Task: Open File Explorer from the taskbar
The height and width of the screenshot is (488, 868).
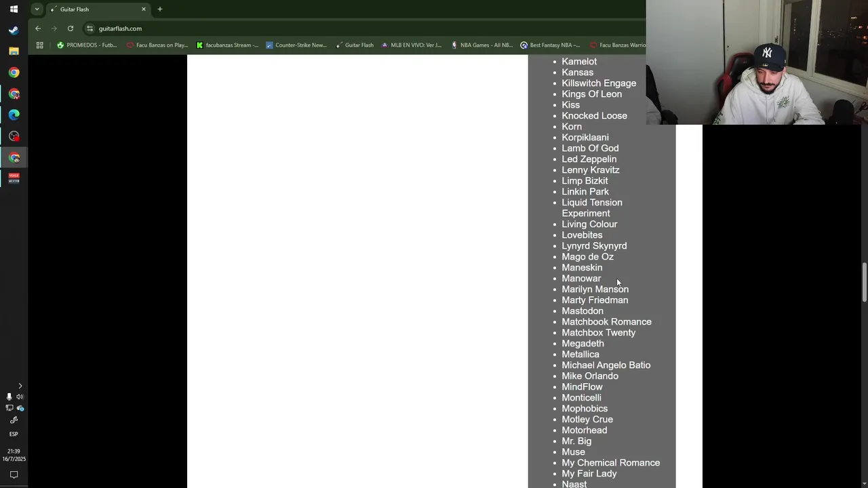Action: click(x=14, y=52)
